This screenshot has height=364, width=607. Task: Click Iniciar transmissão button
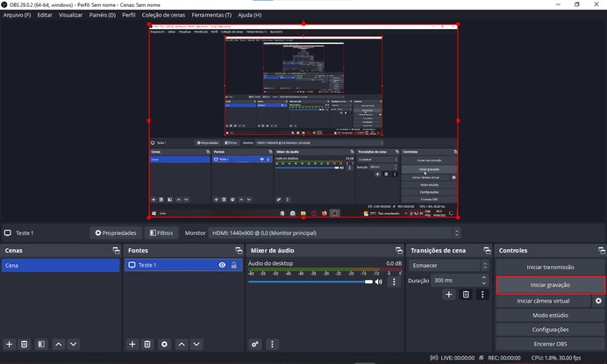pos(550,267)
